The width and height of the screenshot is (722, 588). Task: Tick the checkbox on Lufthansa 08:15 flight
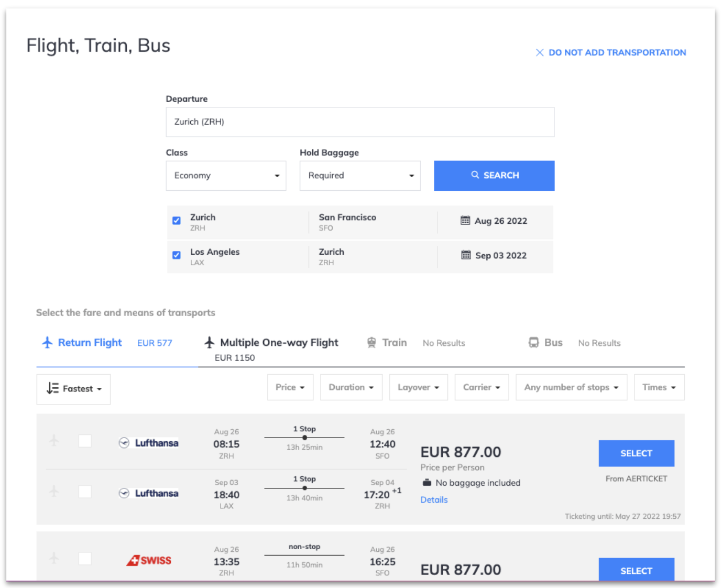[x=85, y=441]
